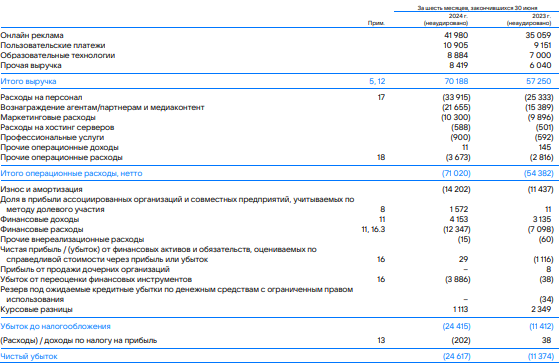This screenshot has width=559, height=363.
Task: Click the 'Итого выручка' row label
Action: tap(28, 81)
